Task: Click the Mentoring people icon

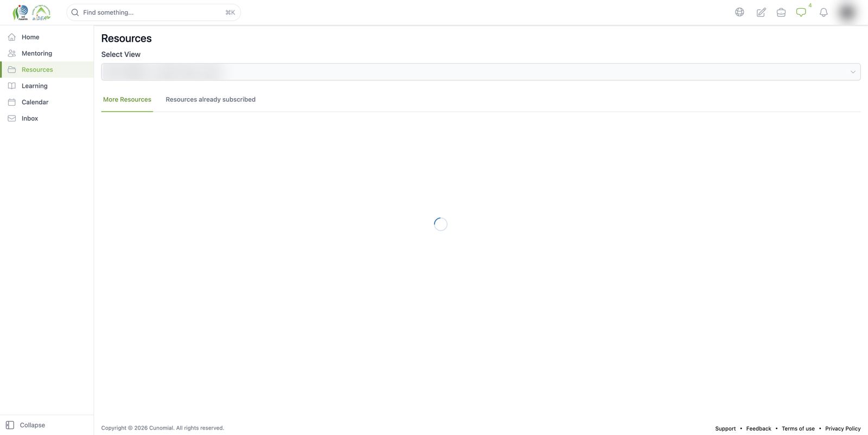Action: (x=12, y=53)
